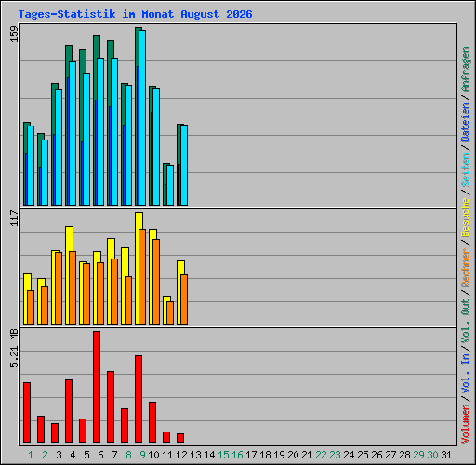The height and width of the screenshot is (465, 476).
Task: Click the orange Rechner bar for day 12
Action: (x=184, y=299)
